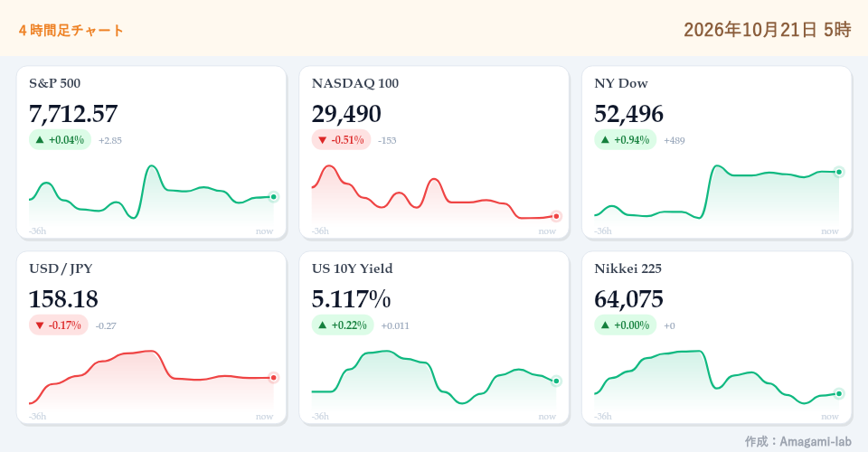The width and height of the screenshot is (868, 452).
Task: Click the down-triangle icon beside -0.17%
Action: [x=40, y=325]
